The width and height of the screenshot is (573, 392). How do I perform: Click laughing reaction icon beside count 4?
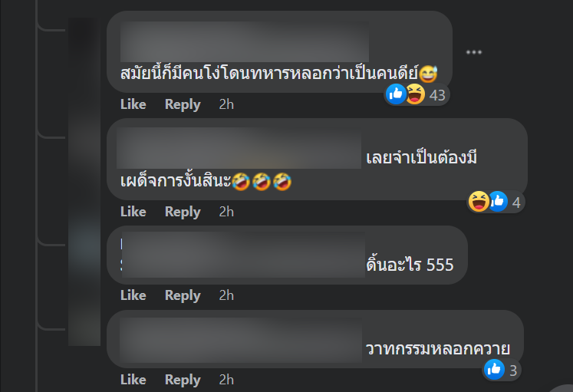(479, 201)
